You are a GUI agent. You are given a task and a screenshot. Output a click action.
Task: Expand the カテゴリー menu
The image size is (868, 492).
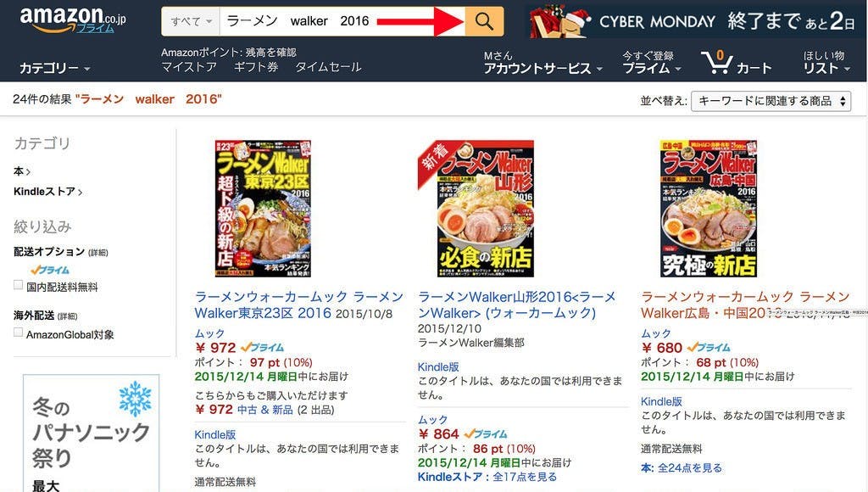click(x=54, y=68)
